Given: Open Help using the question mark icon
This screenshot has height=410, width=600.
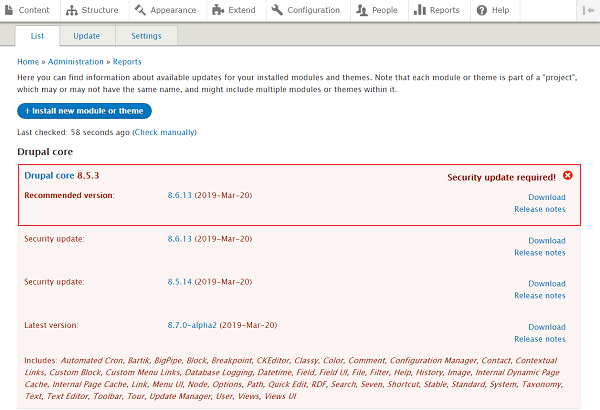Looking at the screenshot, I should point(482,10).
